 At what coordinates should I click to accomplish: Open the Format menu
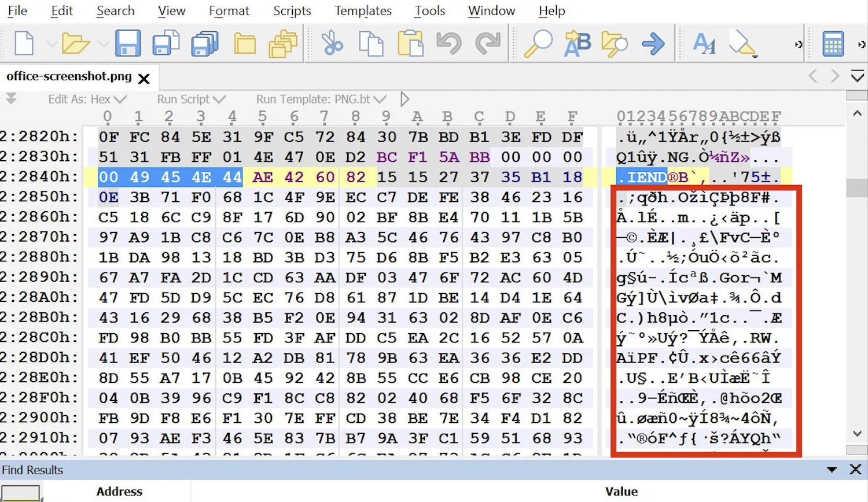[x=229, y=10]
